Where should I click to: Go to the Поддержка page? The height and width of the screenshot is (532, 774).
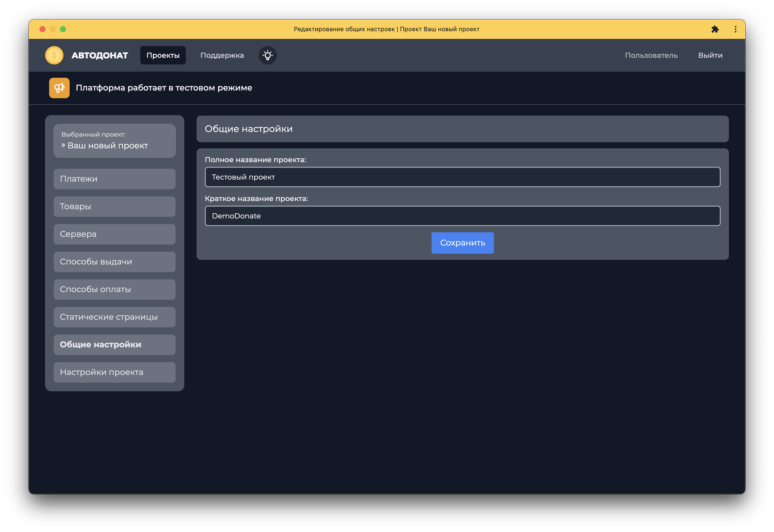(x=222, y=55)
